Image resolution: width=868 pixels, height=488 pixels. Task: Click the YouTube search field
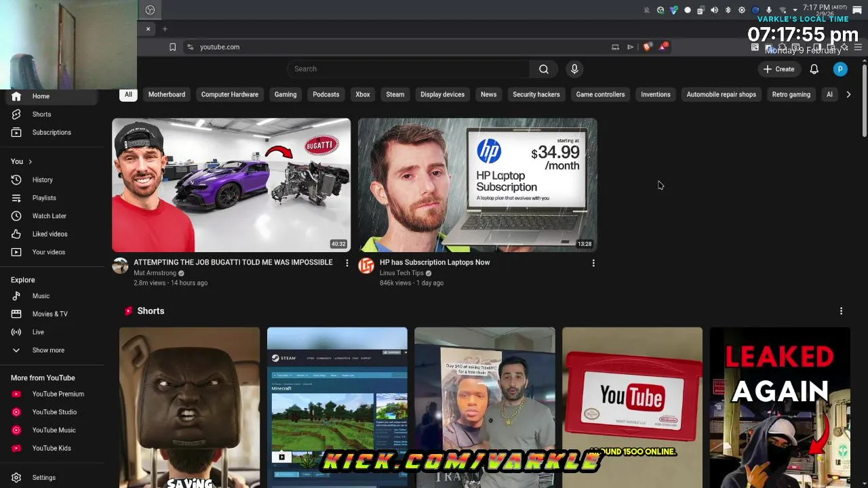pyautogui.click(x=408, y=68)
